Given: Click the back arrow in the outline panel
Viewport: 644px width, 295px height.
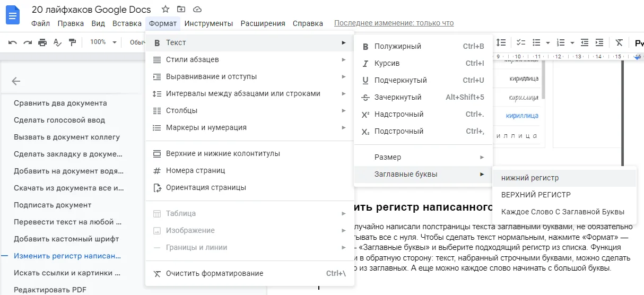Looking at the screenshot, I should tap(16, 81).
